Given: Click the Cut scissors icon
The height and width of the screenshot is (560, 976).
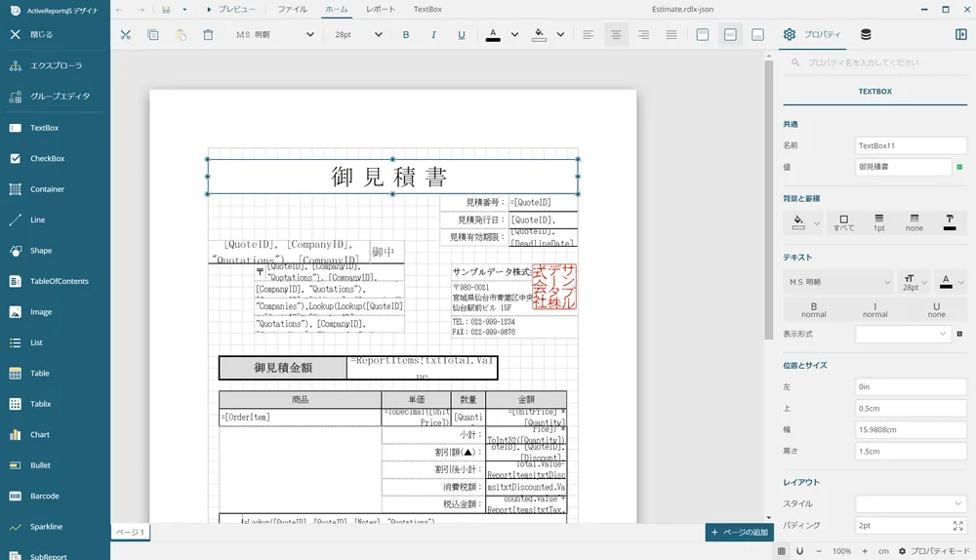Looking at the screenshot, I should point(125,35).
